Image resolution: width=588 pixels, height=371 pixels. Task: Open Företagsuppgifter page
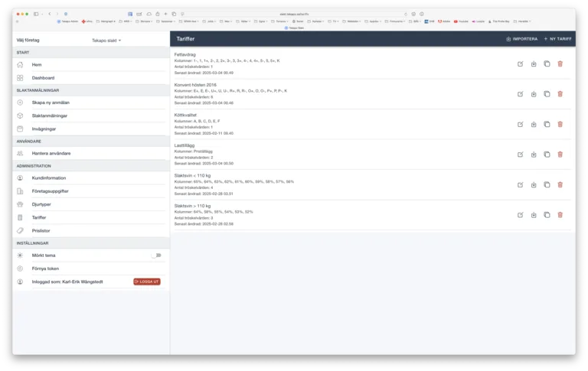(91, 191)
